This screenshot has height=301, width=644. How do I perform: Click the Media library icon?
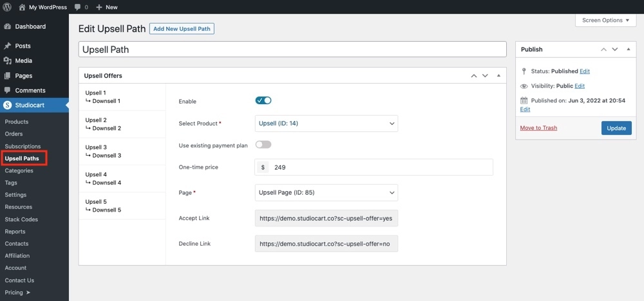7,60
